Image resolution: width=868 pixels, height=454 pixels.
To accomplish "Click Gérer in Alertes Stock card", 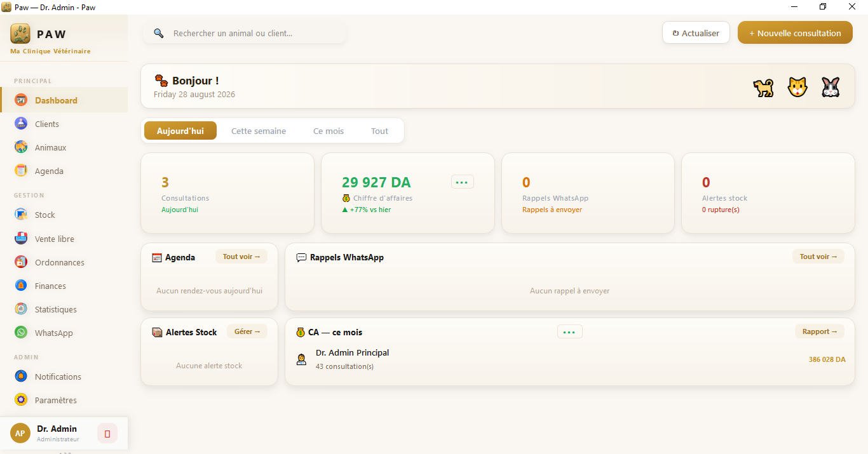I will pyautogui.click(x=247, y=331).
